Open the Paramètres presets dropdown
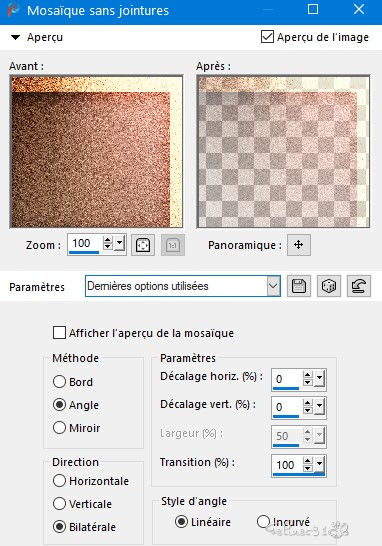382x546 pixels. (x=273, y=286)
